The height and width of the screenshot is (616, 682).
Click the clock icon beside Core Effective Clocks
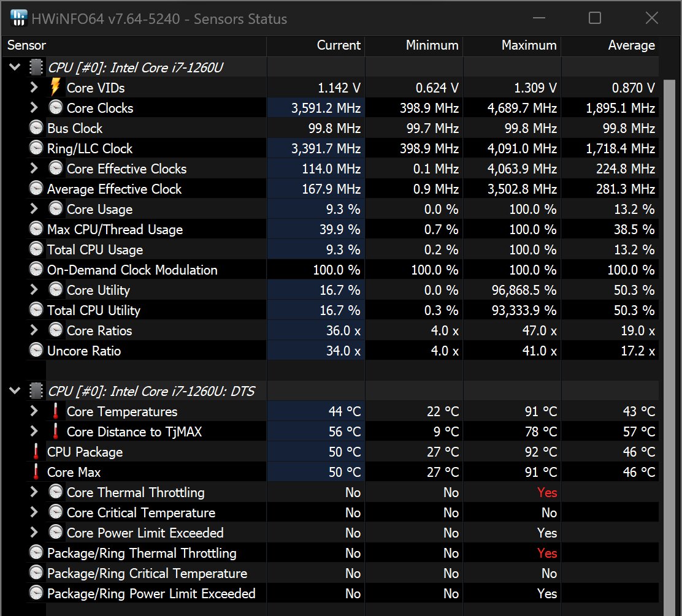56,168
